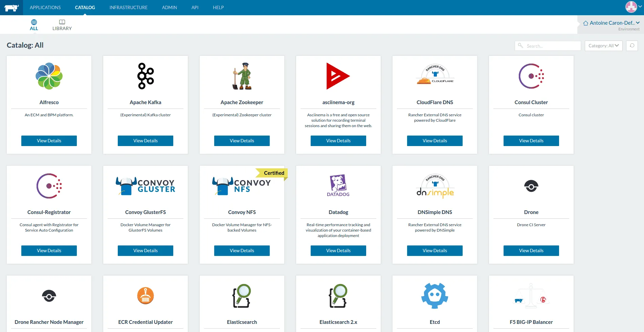The image size is (644, 332).
Task: Select the All catalog tab
Action: pos(34,25)
